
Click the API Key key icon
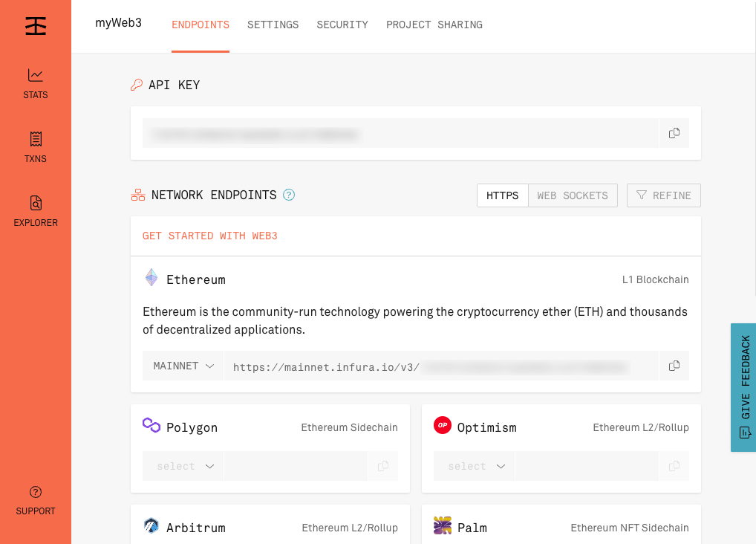tap(137, 85)
